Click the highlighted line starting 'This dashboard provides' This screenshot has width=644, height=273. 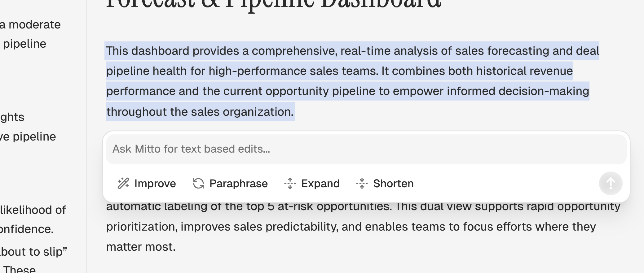(353, 51)
